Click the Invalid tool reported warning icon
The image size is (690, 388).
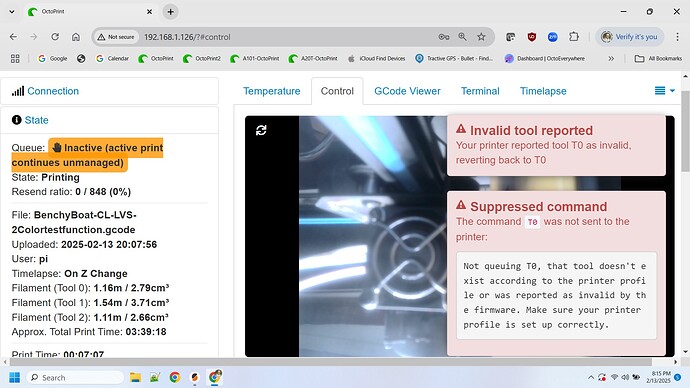(461, 129)
